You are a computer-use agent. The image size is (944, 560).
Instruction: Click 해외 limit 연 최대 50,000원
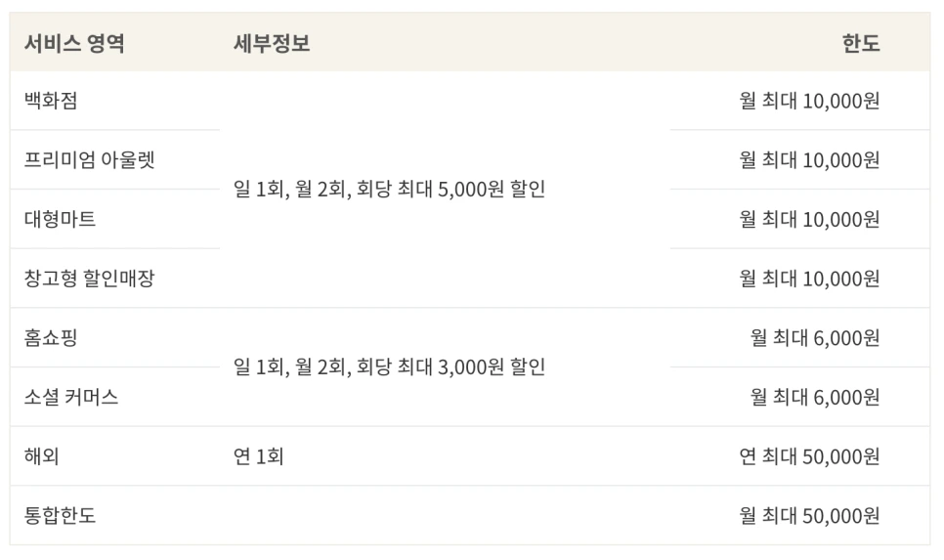810,455
